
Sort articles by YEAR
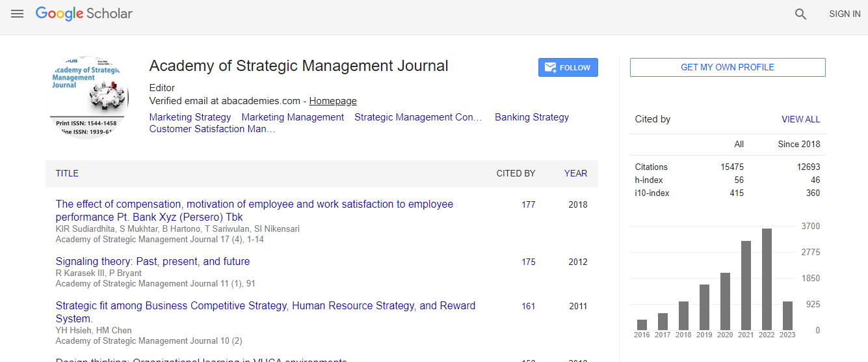pyautogui.click(x=575, y=173)
